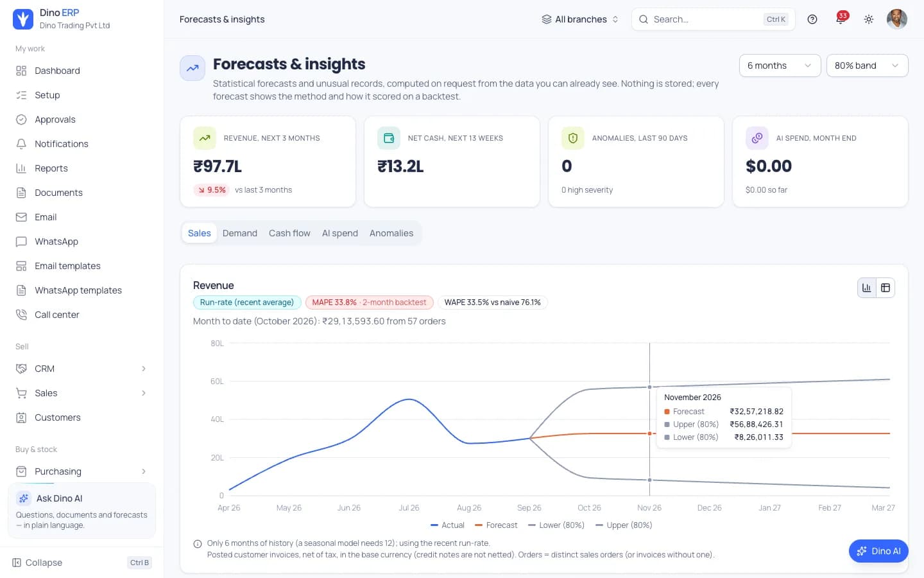This screenshot has height=578, width=924.
Task: Switch to the Demand tab
Action: (x=240, y=233)
